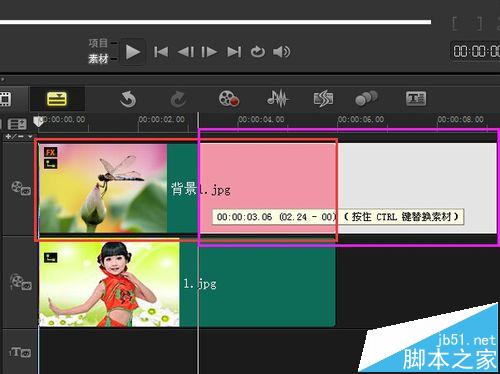Open the sound mixer
The height and width of the screenshot is (374, 500).
[278, 99]
